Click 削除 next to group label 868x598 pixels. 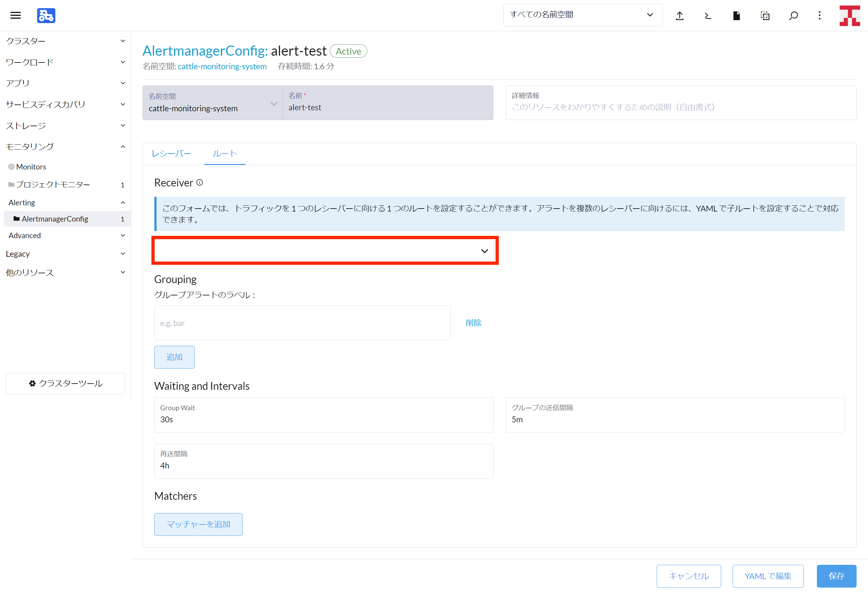473,323
